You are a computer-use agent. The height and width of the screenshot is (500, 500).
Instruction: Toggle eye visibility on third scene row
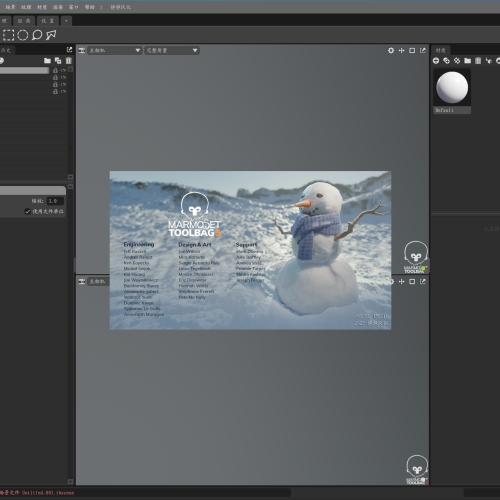click(x=63, y=84)
